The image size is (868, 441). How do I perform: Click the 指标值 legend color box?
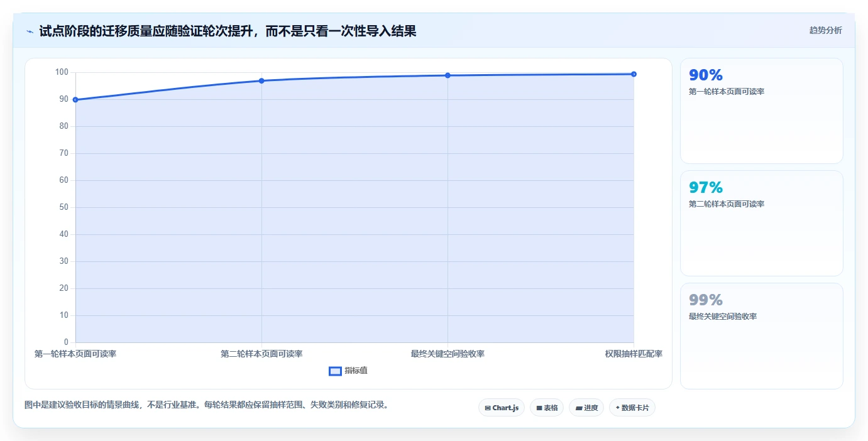pos(335,371)
